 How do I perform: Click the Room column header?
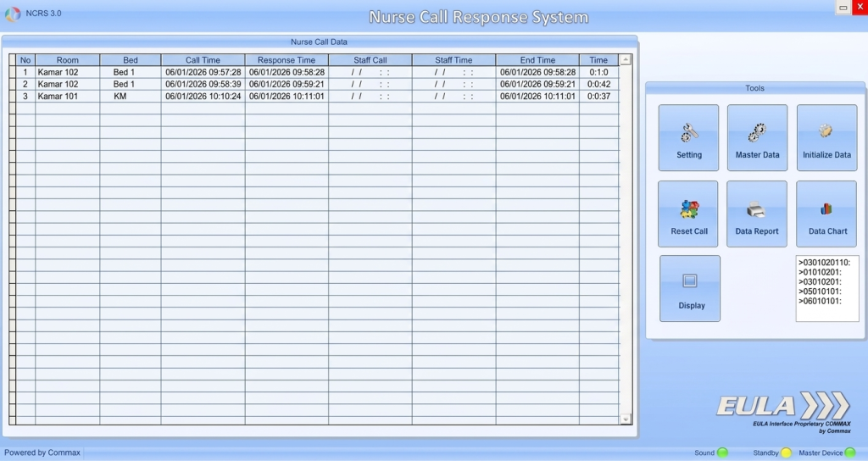pos(67,60)
